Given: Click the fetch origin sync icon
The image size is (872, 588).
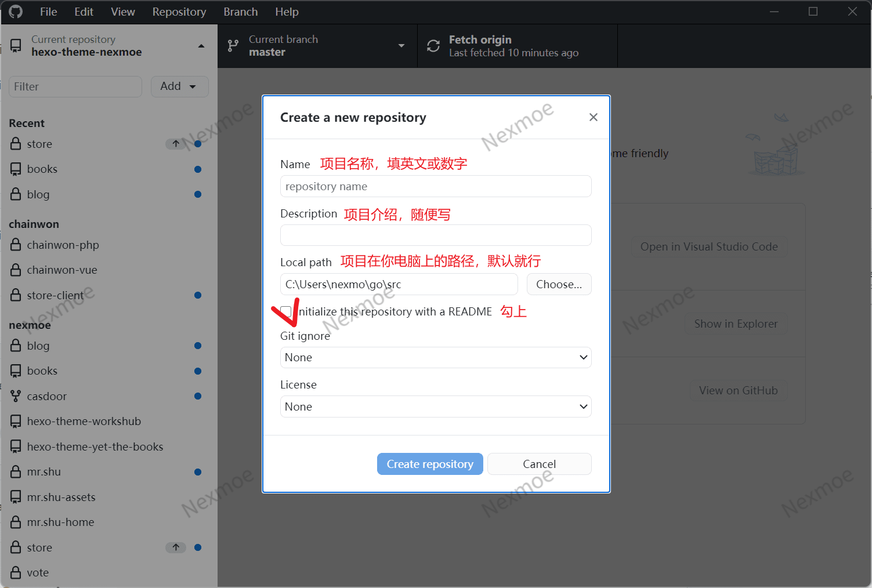Looking at the screenshot, I should 433,46.
